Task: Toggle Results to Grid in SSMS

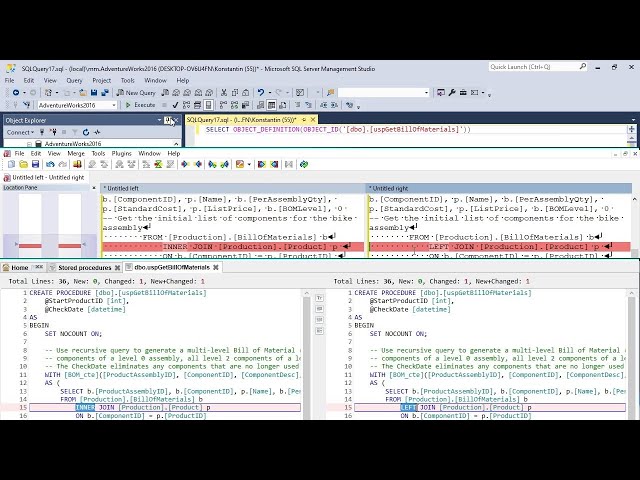Action: [271, 105]
